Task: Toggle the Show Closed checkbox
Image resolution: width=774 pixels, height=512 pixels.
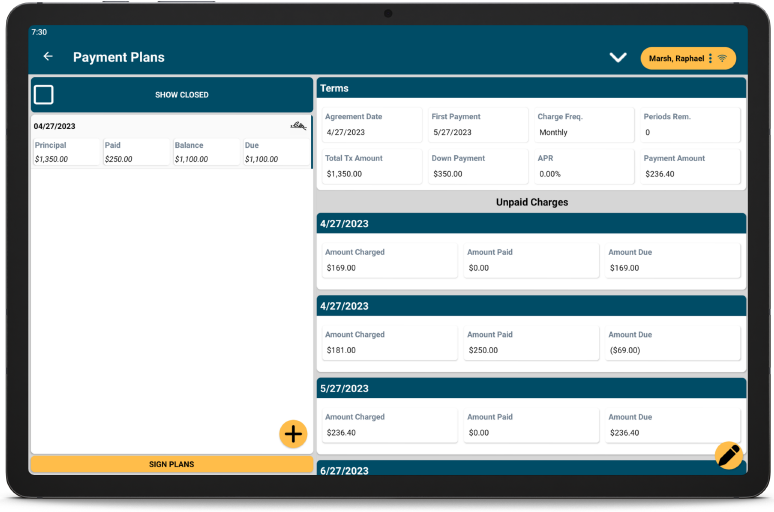Action: (44, 95)
